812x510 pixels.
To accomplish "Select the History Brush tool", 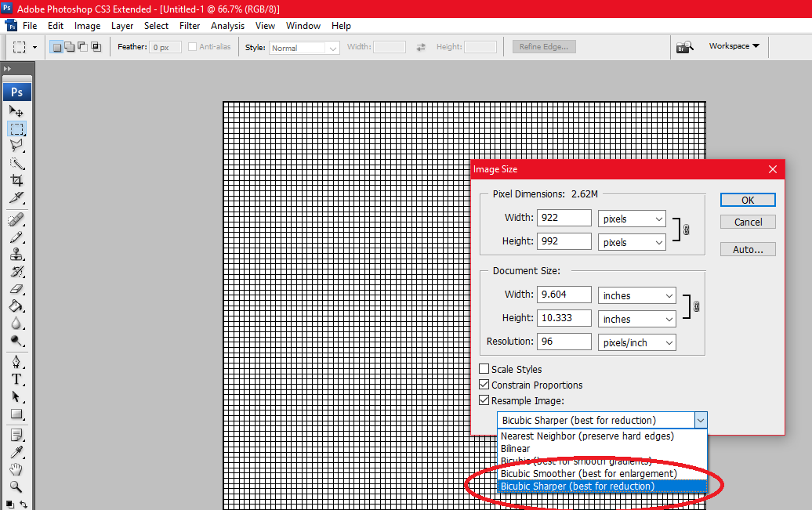I will coord(16,271).
